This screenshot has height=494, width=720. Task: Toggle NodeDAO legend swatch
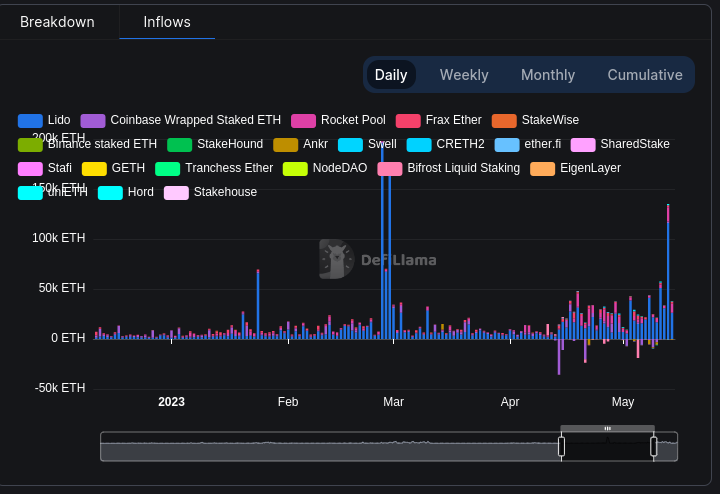point(295,168)
